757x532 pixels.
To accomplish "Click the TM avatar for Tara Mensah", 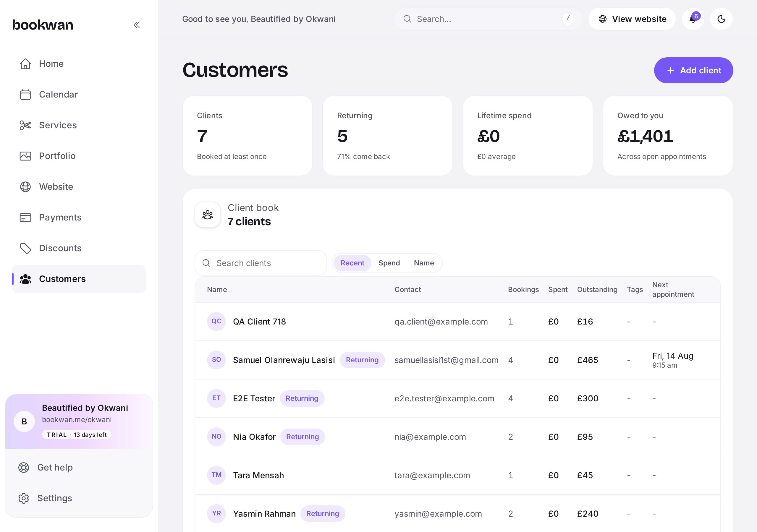I will pyautogui.click(x=216, y=475).
